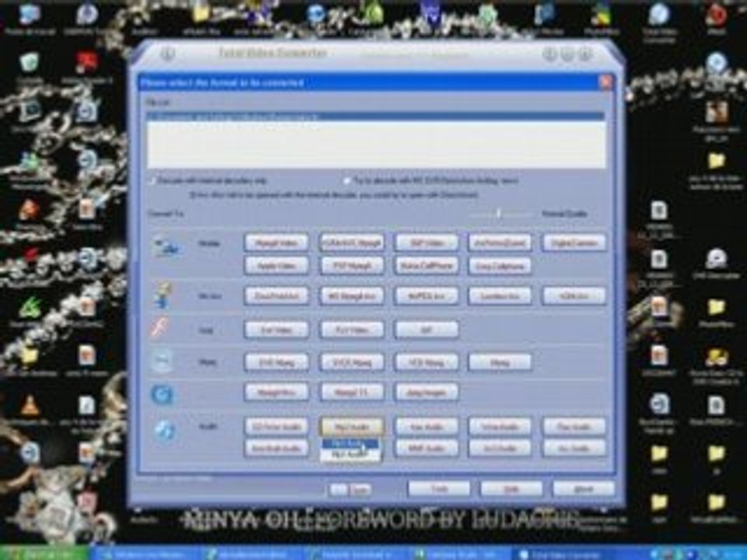Choose the VCD Mpeg format button
The width and height of the screenshot is (747, 560).
426,362
